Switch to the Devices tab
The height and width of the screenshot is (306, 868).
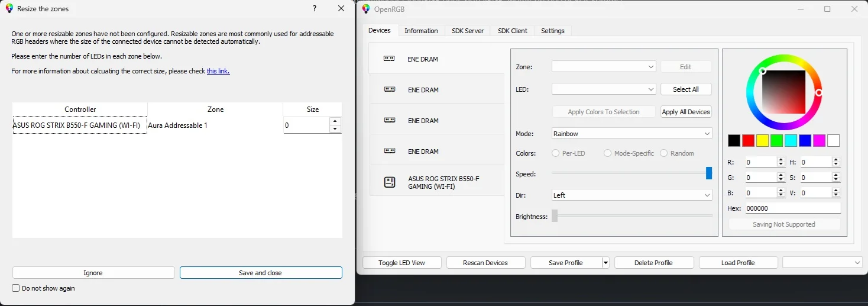[x=380, y=30]
